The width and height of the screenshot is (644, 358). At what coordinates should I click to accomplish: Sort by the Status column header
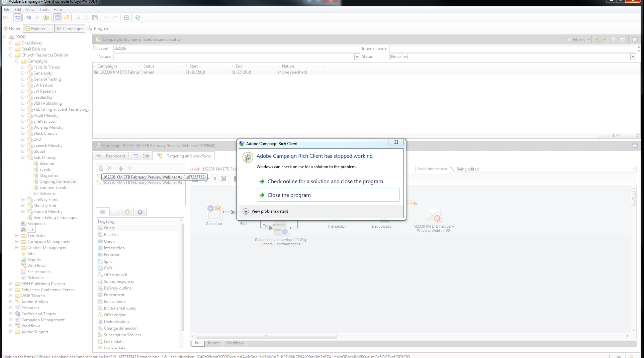(x=149, y=66)
